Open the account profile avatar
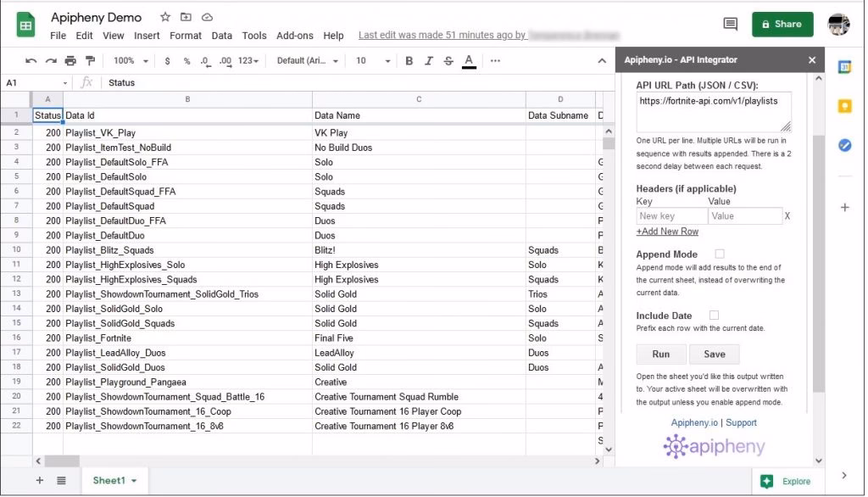 (x=838, y=25)
